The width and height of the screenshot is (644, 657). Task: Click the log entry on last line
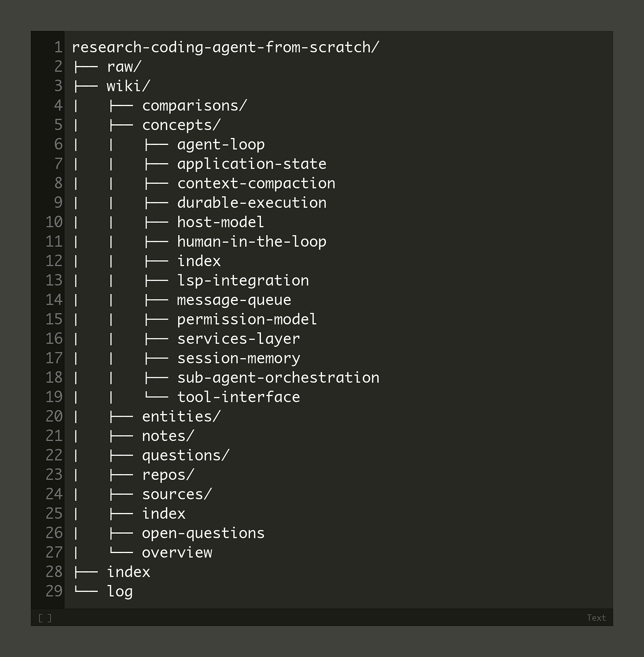point(119,592)
